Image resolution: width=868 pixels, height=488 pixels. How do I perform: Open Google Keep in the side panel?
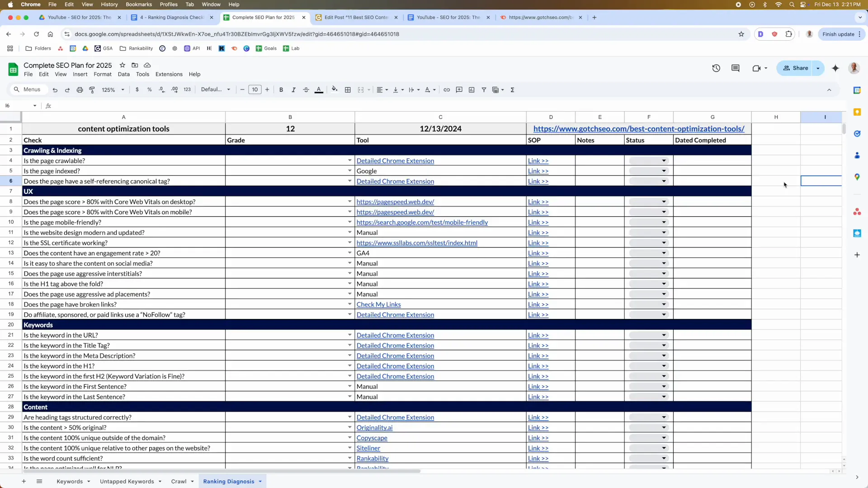(858, 112)
